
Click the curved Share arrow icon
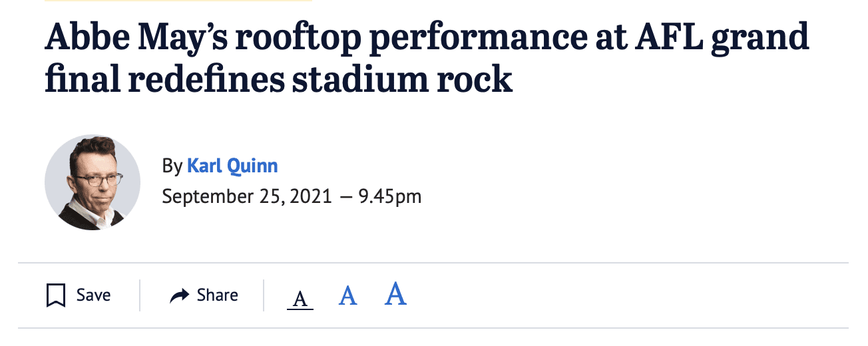pyautogui.click(x=180, y=295)
